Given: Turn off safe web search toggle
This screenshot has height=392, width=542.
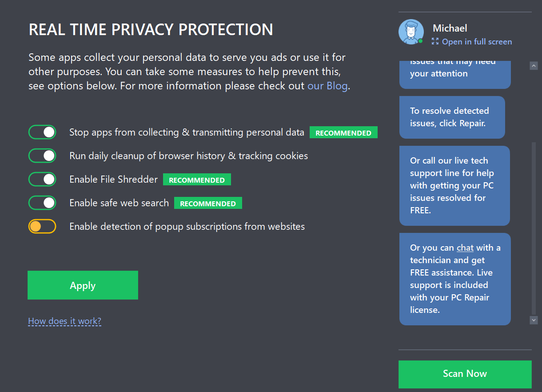Looking at the screenshot, I should click(x=42, y=203).
